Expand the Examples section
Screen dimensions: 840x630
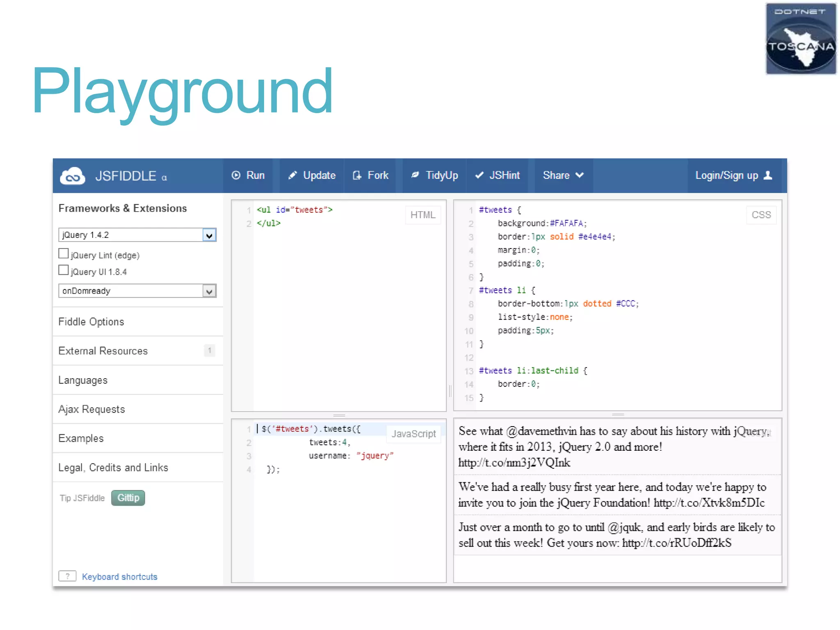click(138, 438)
